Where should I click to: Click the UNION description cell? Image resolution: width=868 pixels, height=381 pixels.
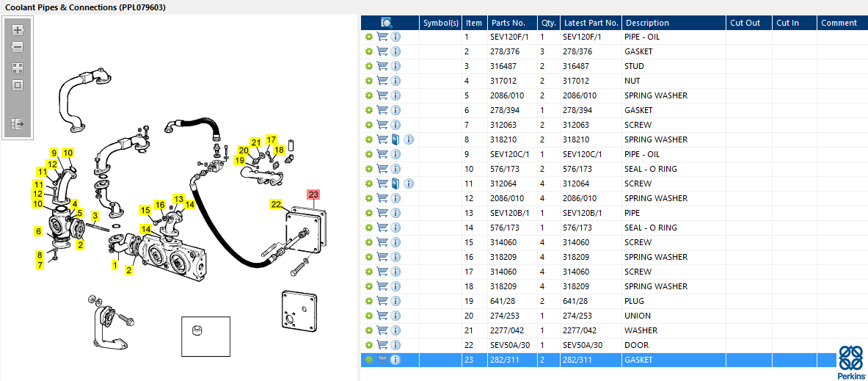[x=674, y=316]
